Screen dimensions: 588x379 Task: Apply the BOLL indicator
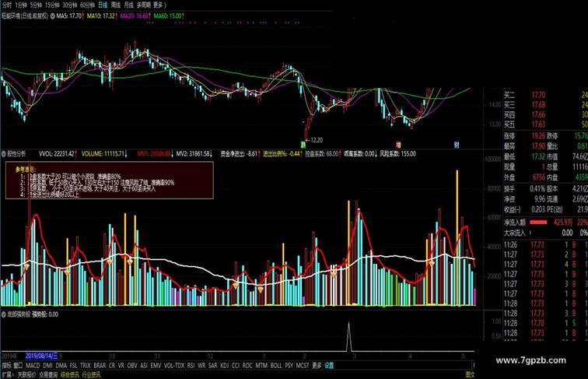[x=276, y=365]
